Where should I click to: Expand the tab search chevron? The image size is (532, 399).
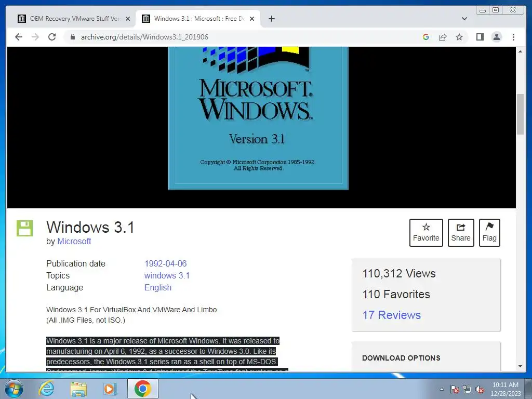(464, 19)
